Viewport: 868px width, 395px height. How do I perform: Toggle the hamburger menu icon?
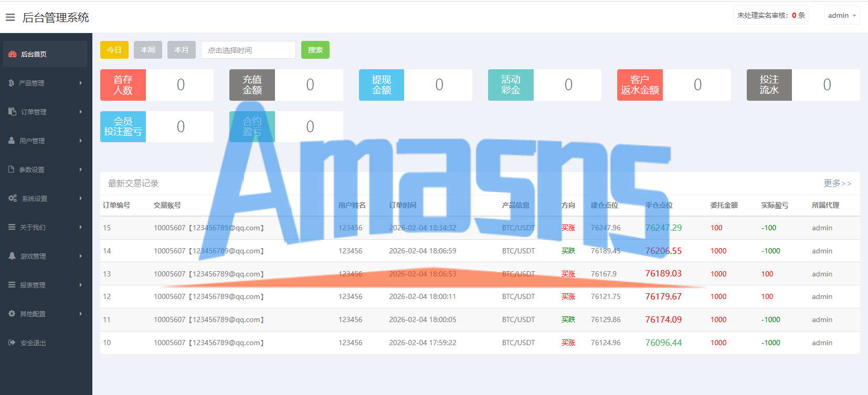10,17
